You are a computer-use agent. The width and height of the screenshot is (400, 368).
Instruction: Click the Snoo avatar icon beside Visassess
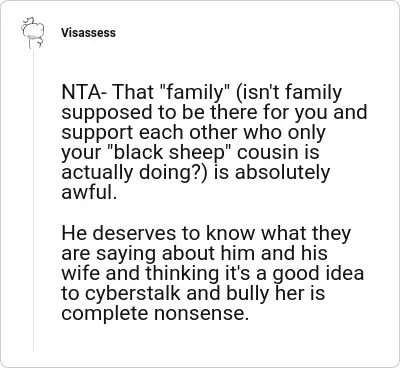[x=33, y=32]
